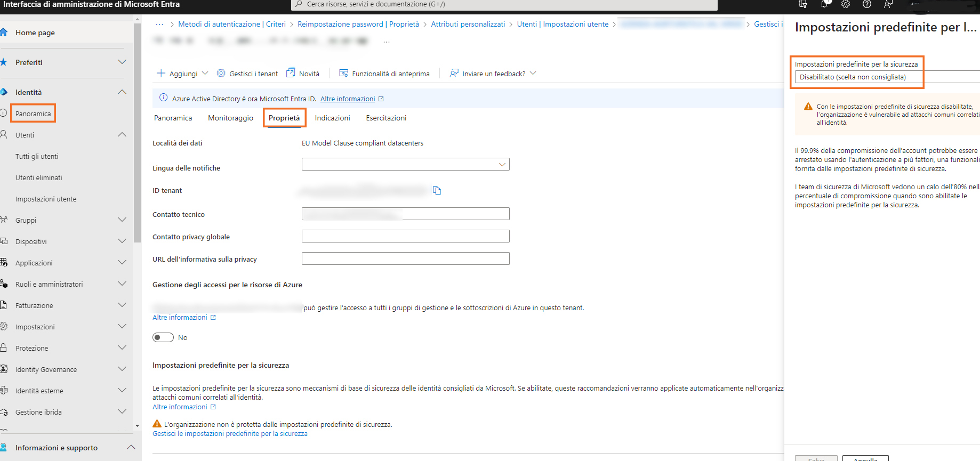Open Impostazioni utente in sidebar
The image size is (980, 461).
click(46, 199)
